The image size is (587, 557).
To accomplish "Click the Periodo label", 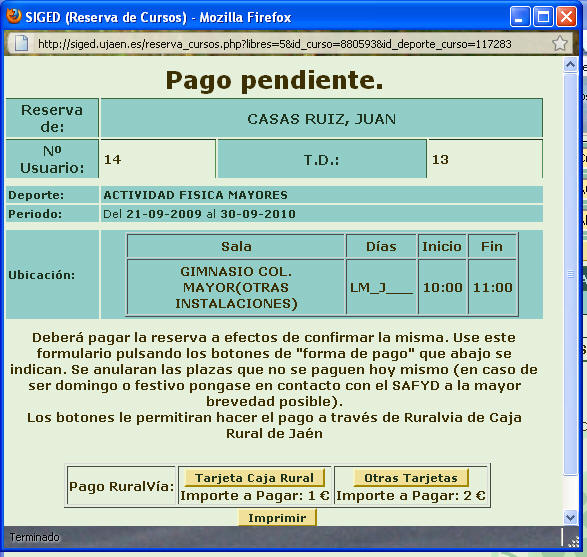I will click(x=35, y=214).
